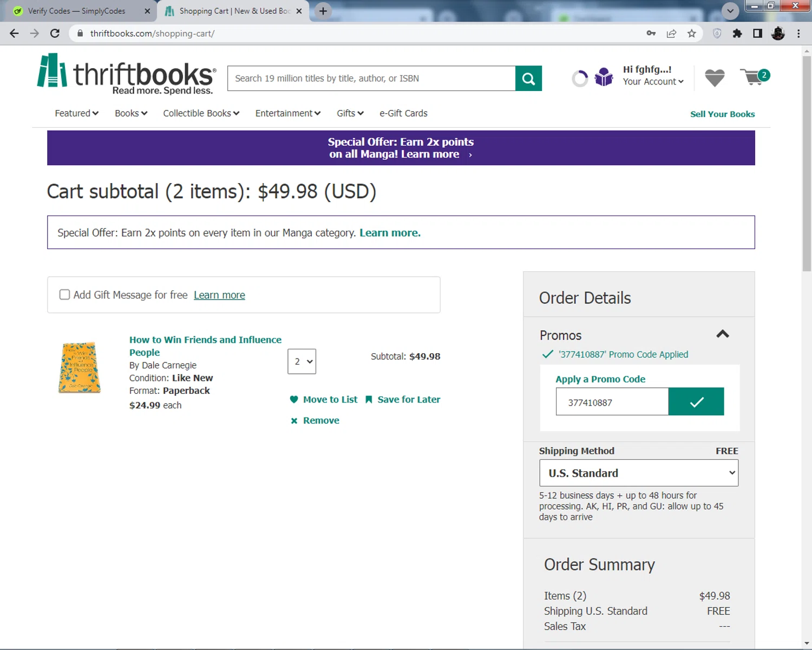The height and width of the screenshot is (650, 812).
Task: Click the promo code input field
Action: point(612,402)
